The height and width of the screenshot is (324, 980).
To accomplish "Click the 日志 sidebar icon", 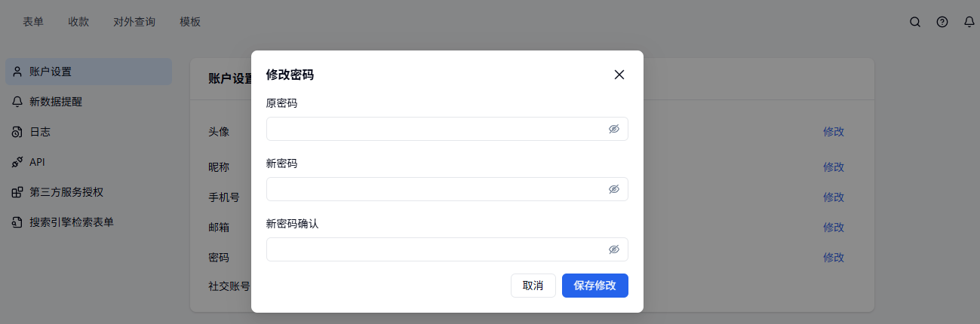I will click(x=17, y=132).
